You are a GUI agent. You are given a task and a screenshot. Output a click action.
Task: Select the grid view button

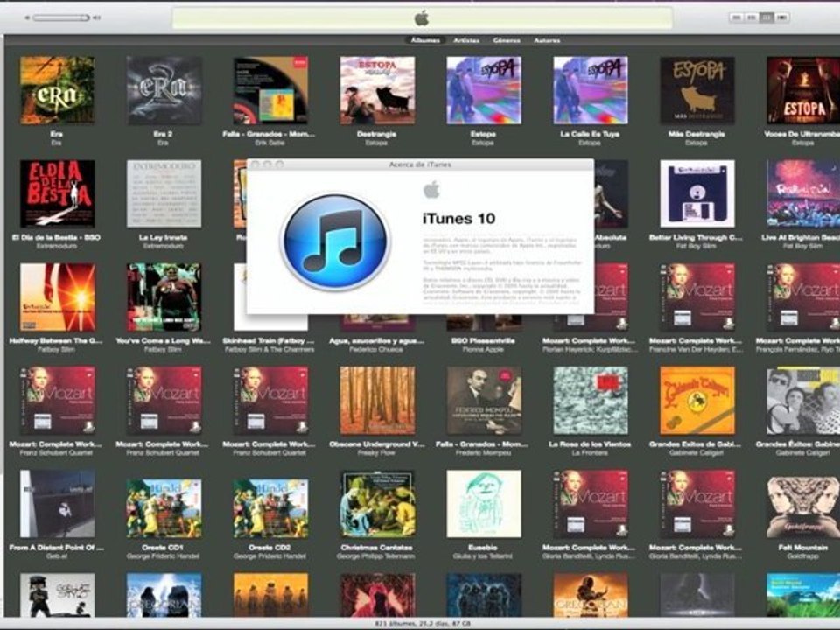click(x=766, y=17)
